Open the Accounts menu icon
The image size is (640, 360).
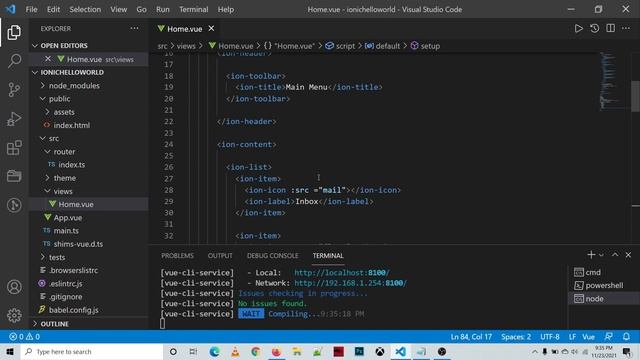[14, 287]
